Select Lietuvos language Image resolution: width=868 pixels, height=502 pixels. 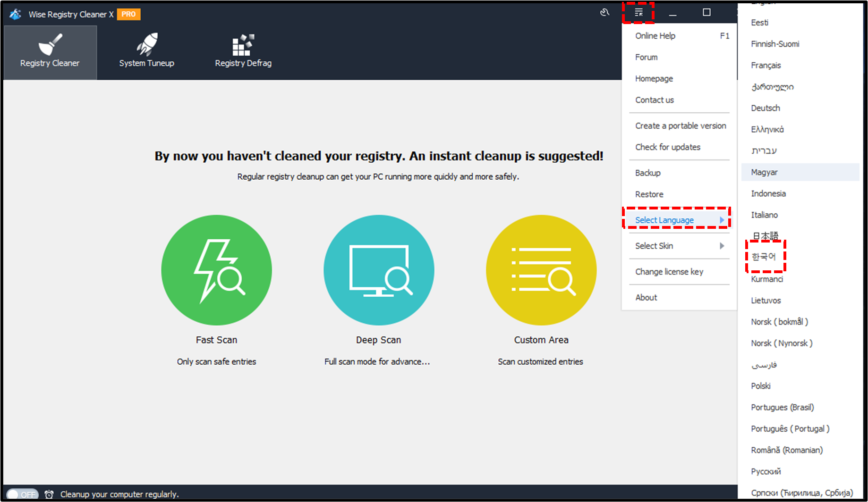click(x=800, y=301)
